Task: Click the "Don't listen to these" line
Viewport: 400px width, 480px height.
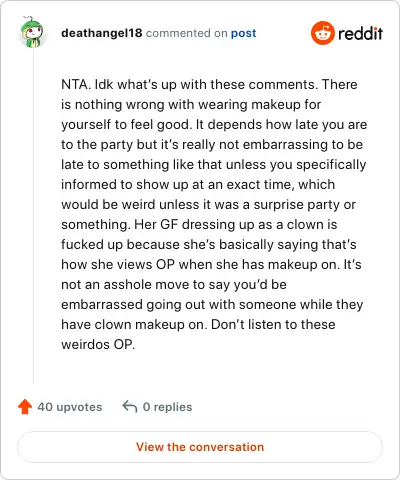Action: pos(273,324)
